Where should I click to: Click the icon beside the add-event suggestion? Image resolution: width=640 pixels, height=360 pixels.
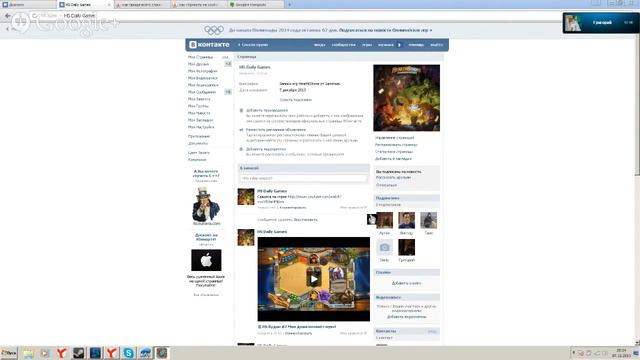coord(241,149)
